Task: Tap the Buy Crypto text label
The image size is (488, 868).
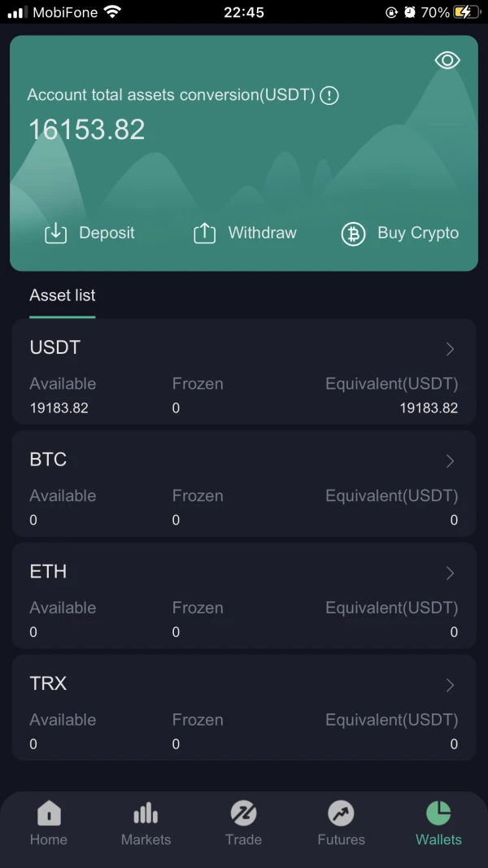Action: (x=418, y=233)
